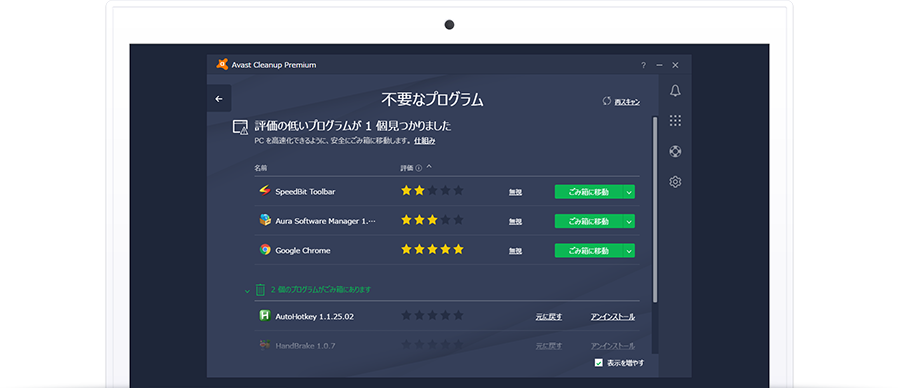Click 無視 link for Aura Software Manager
Screen dimensions: 898x388
point(515,222)
